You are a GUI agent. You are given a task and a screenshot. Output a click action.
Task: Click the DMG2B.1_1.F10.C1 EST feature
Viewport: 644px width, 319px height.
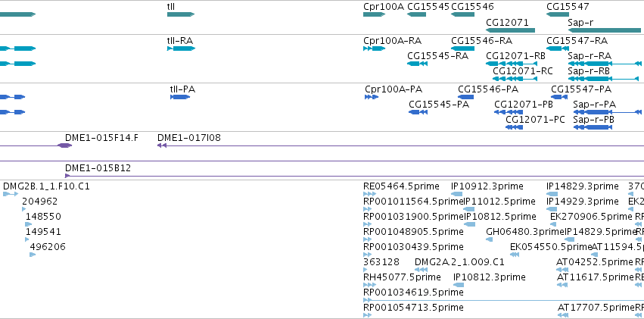click(11, 194)
